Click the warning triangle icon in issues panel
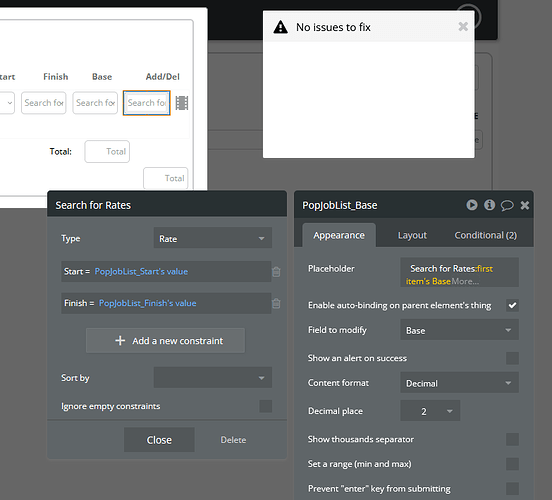552x500 pixels. 281,27
